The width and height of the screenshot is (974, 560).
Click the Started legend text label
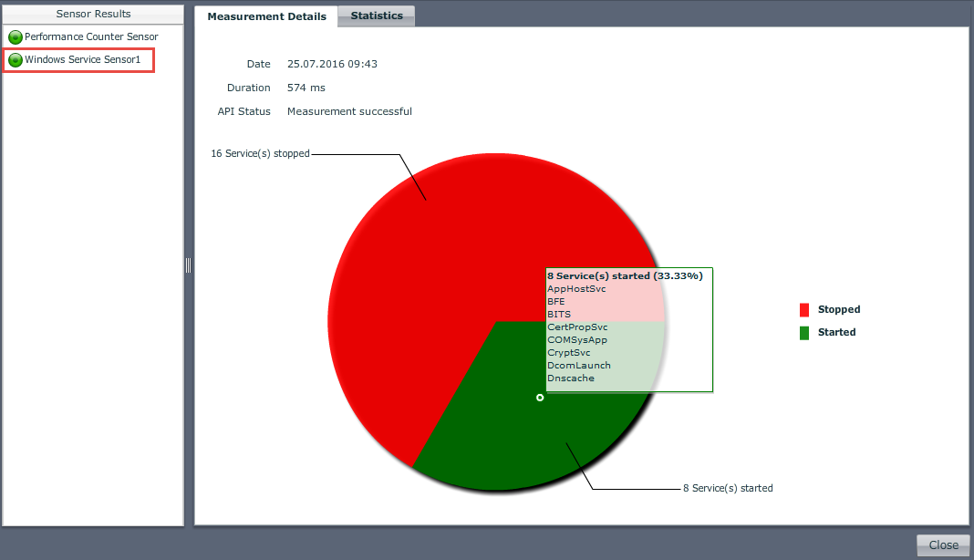pos(836,333)
